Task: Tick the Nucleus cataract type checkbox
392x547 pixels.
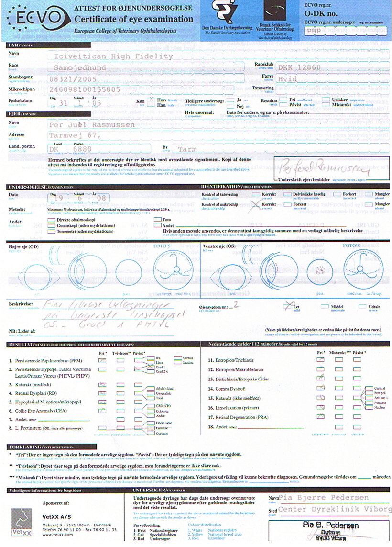Action: point(369,407)
